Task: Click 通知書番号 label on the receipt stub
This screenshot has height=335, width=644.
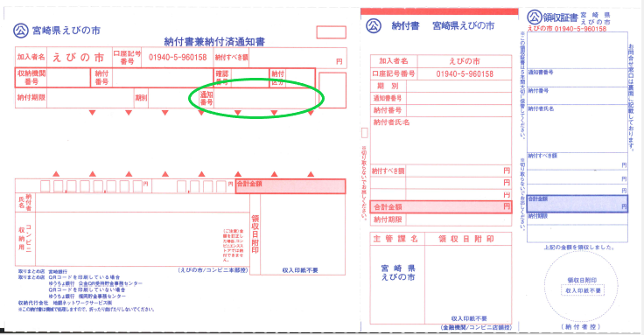Action: (541, 73)
